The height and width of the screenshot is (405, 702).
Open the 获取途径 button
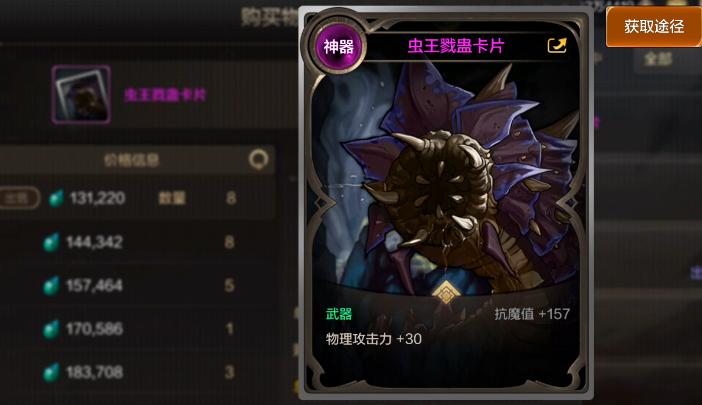654,27
